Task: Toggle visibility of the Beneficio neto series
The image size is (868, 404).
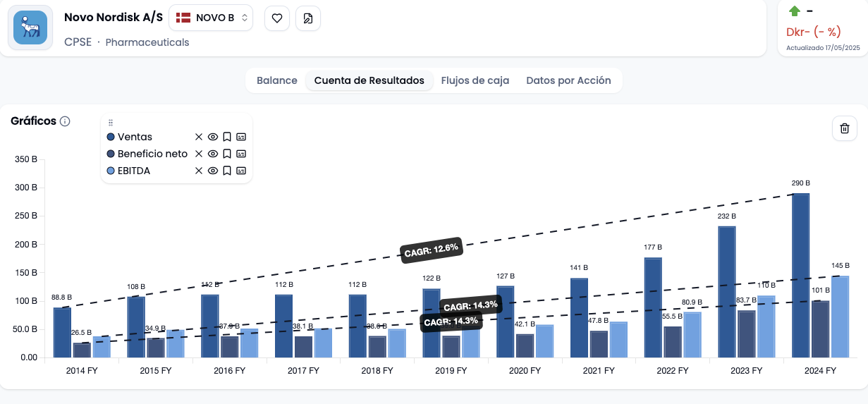Action: pyautogui.click(x=213, y=154)
